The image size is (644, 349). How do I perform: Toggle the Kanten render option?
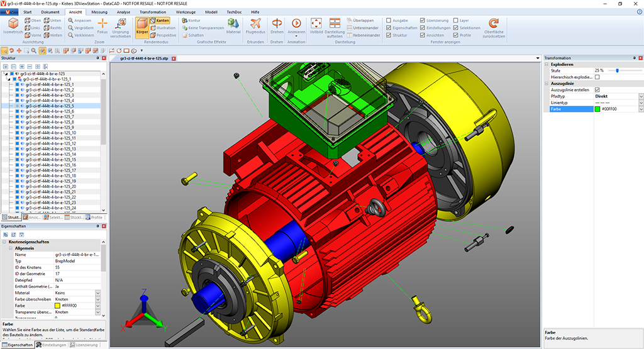pos(159,21)
